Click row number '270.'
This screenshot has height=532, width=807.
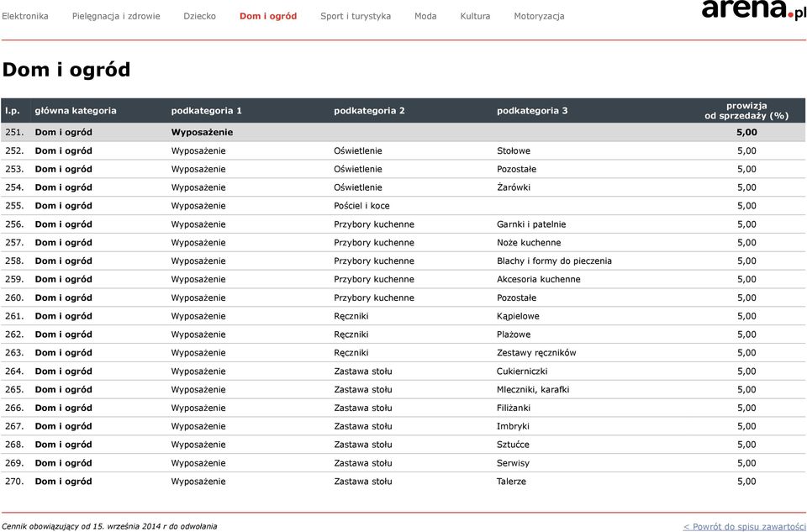point(14,482)
